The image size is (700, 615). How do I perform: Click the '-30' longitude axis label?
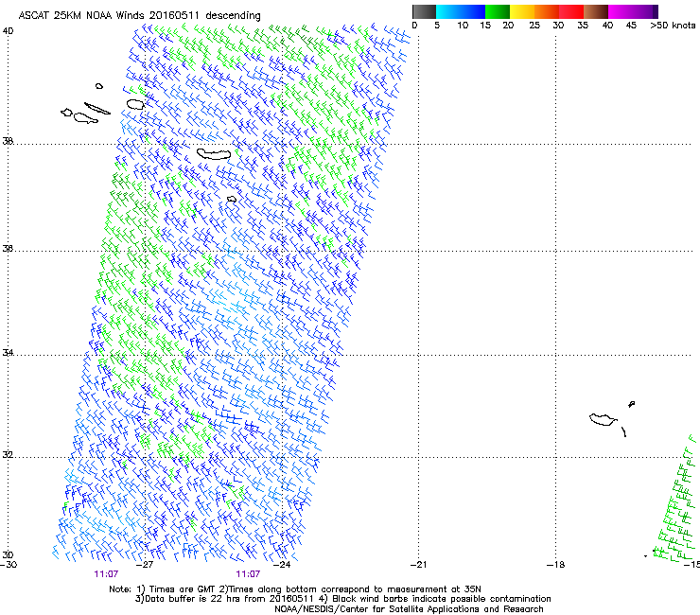(9, 565)
